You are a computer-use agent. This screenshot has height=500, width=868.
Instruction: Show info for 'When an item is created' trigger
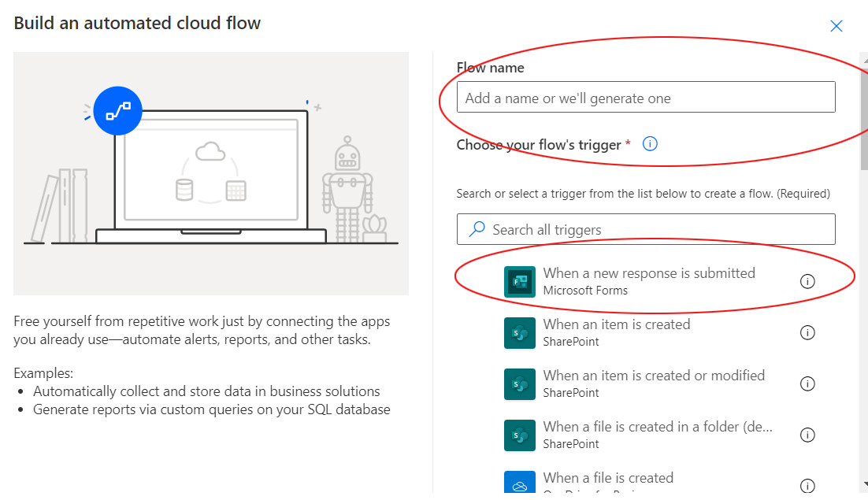tap(807, 333)
